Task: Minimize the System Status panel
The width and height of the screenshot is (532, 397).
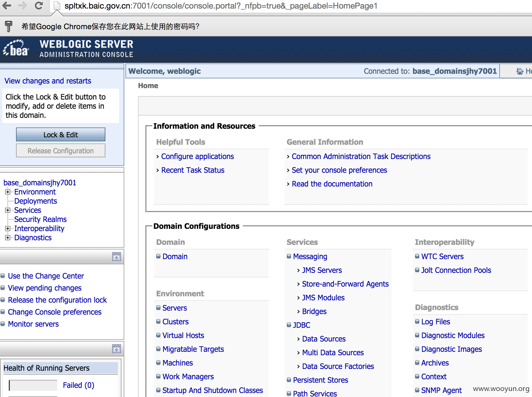Action: pyautogui.click(x=117, y=349)
